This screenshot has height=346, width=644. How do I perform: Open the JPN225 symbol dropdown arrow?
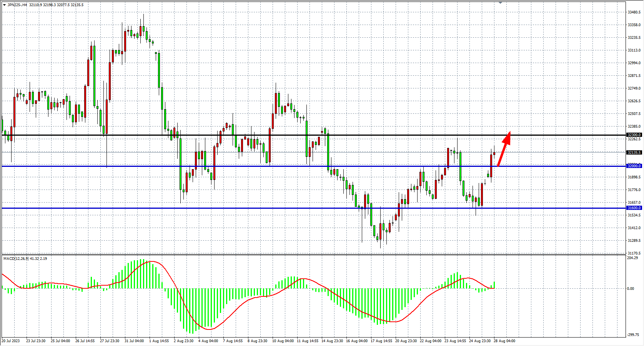(4, 5)
